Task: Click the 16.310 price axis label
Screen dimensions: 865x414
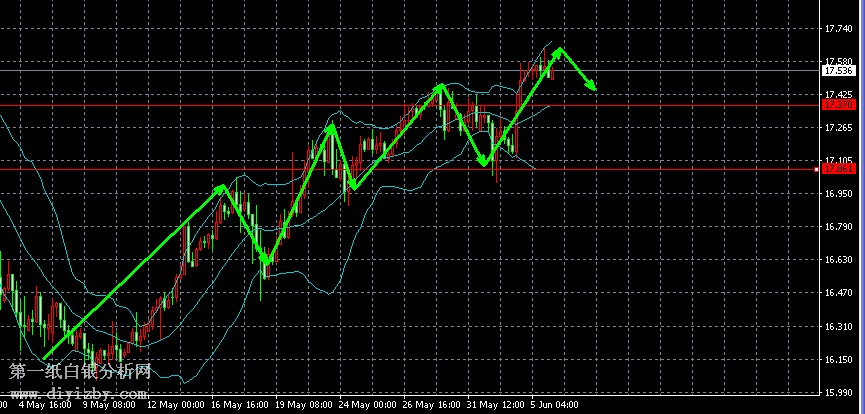Action: (838, 326)
